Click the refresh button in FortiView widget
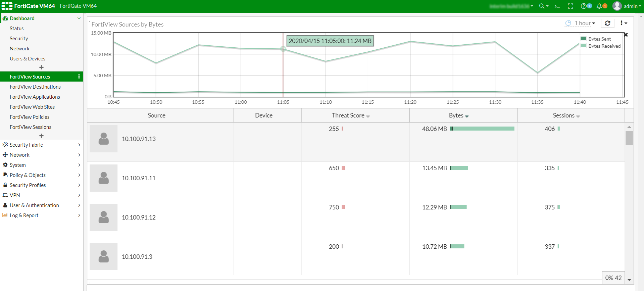 pyautogui.click(x=607, y=23)
